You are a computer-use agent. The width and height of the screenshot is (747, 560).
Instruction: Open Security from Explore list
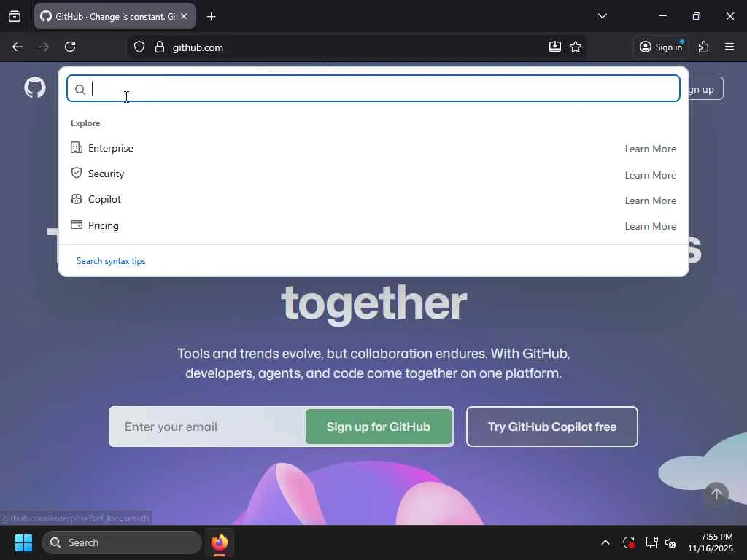(x=373, y=174)
